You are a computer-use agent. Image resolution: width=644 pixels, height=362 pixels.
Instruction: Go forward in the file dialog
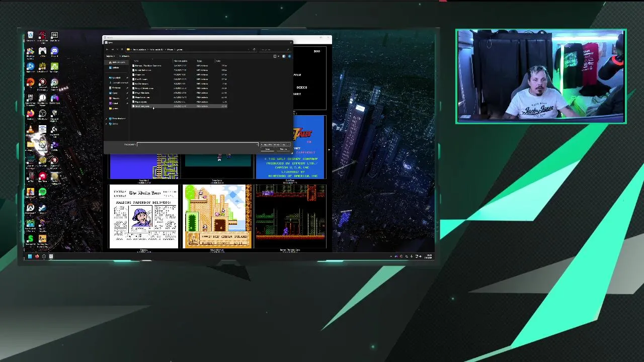112,49
